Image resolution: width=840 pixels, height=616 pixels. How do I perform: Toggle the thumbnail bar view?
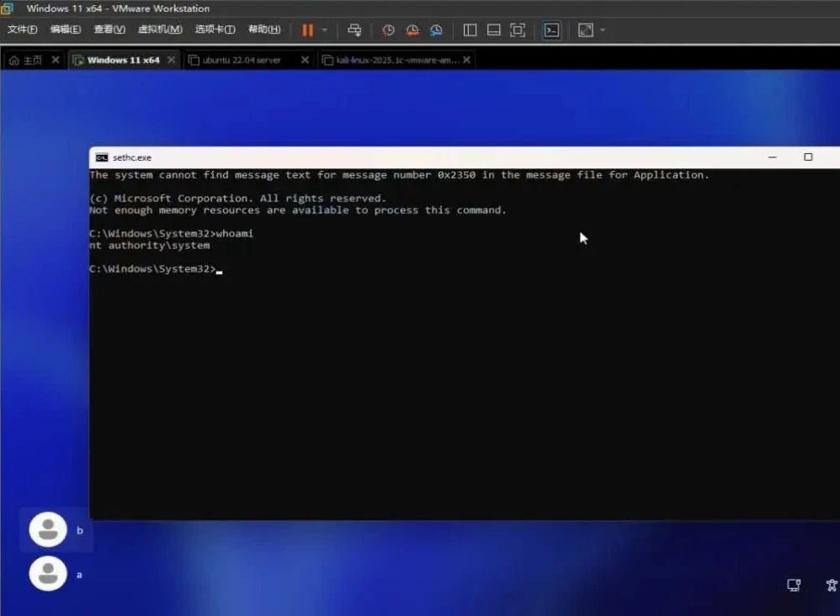coord(493,30)
